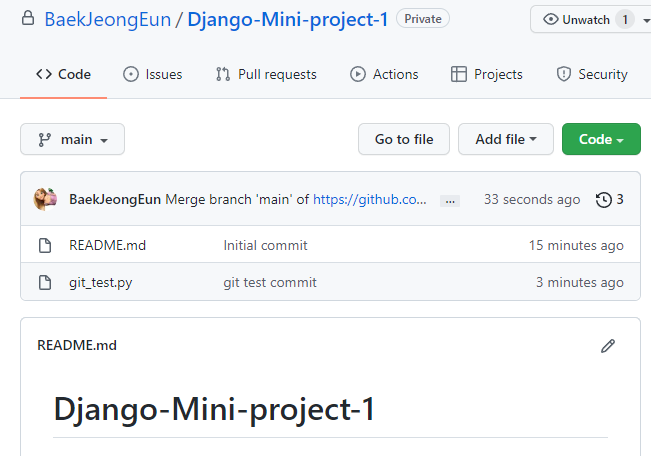Open the BaekJeongEun owner profile link
Image resolution: width=651 pixels, height=456 pixels.
(x=108, y=20)
